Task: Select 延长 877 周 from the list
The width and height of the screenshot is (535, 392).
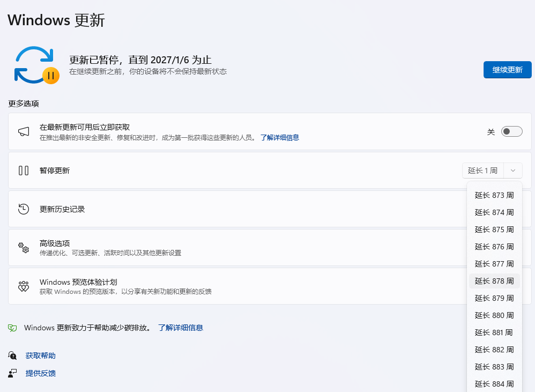Action: point(494,264)
